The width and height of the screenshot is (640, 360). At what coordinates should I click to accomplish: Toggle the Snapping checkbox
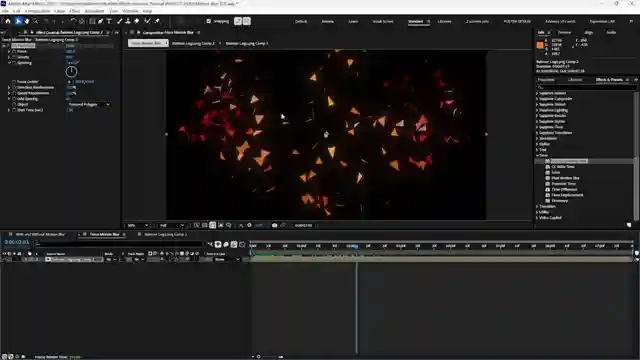[209, 21]
